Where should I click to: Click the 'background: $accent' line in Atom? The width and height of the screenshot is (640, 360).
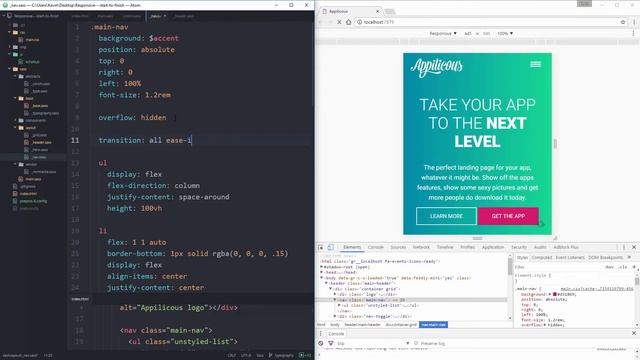click(x=138, y=38)
